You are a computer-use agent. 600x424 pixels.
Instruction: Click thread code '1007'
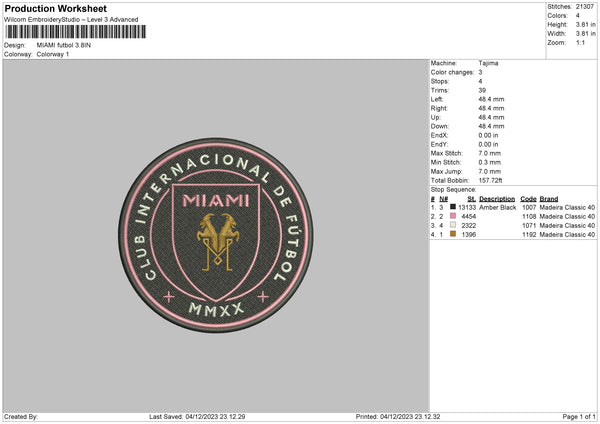(529, 207)
